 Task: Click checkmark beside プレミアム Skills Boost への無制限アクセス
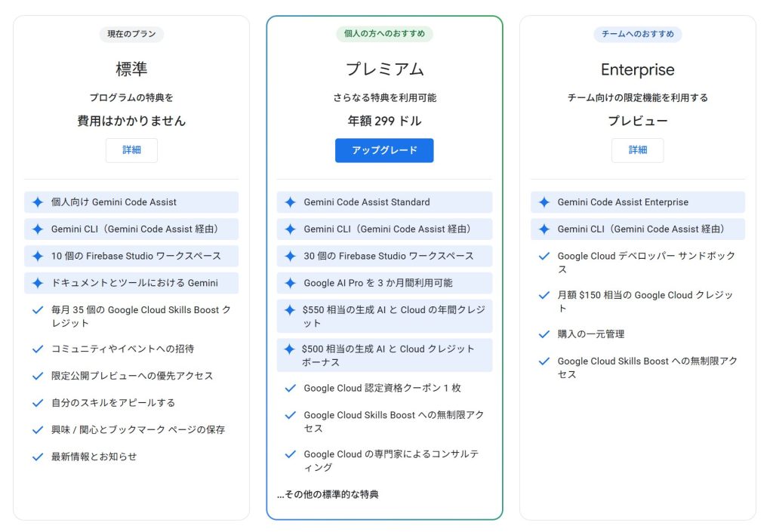tap(291, 415)
